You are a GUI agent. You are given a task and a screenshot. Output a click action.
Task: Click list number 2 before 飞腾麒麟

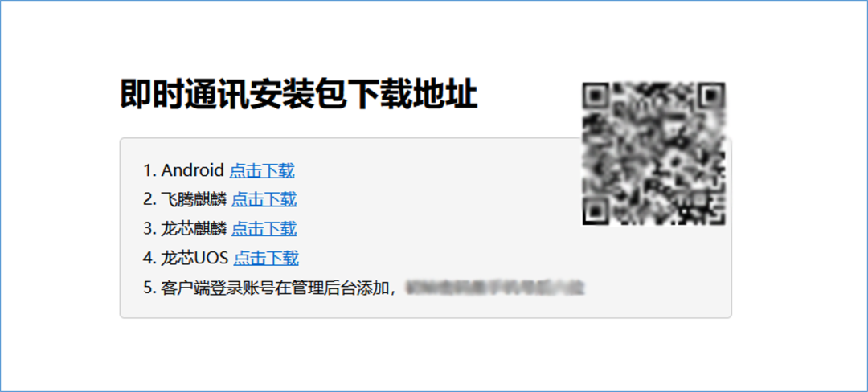(149, 199)
